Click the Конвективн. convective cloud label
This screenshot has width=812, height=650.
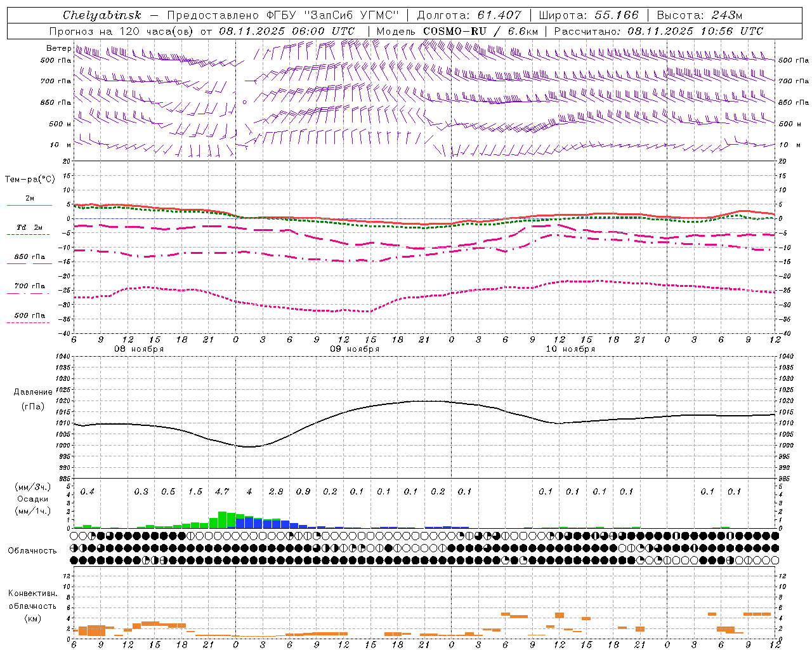pyautogui.click(x=32, y=594)
